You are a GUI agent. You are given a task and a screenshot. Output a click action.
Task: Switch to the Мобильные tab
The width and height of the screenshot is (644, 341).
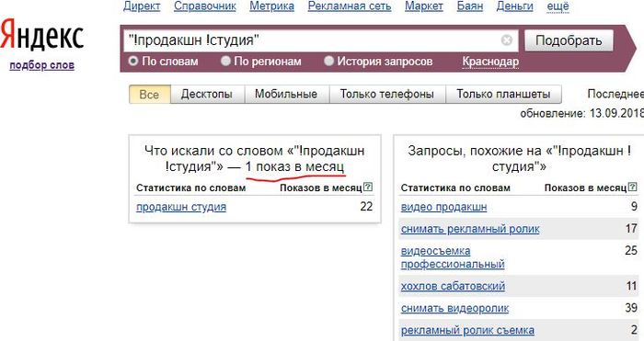click(x=286, y=95)
